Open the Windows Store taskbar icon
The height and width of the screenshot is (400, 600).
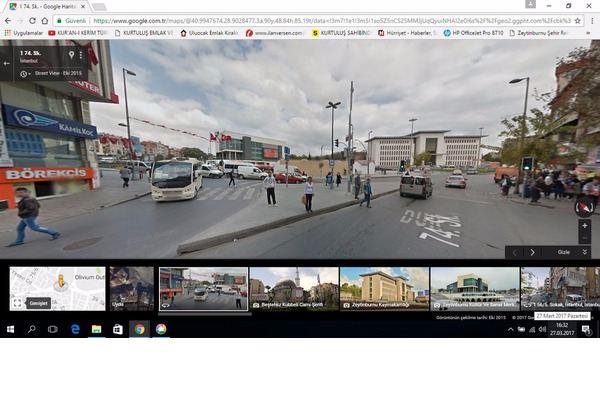(118, 329)
